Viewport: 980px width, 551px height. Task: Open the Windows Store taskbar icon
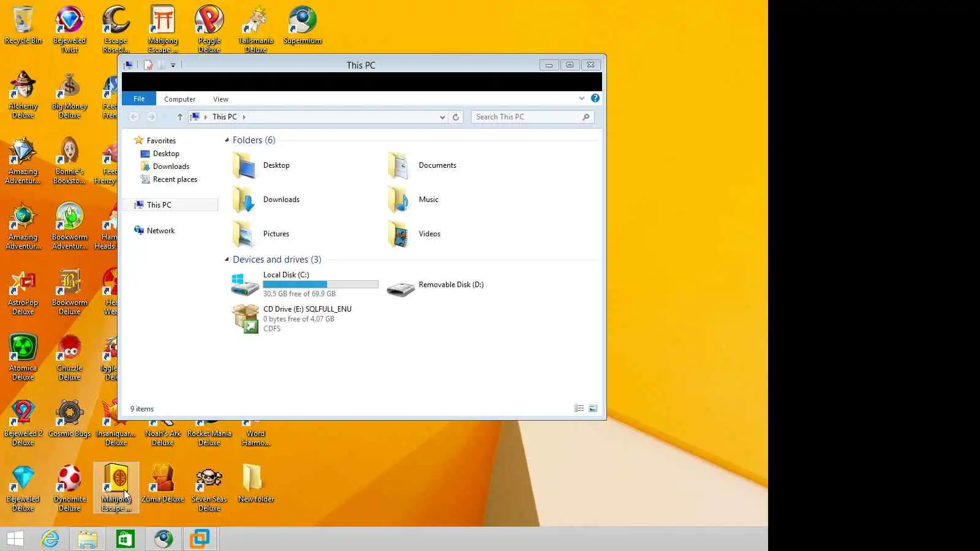[x=126, y=539]
